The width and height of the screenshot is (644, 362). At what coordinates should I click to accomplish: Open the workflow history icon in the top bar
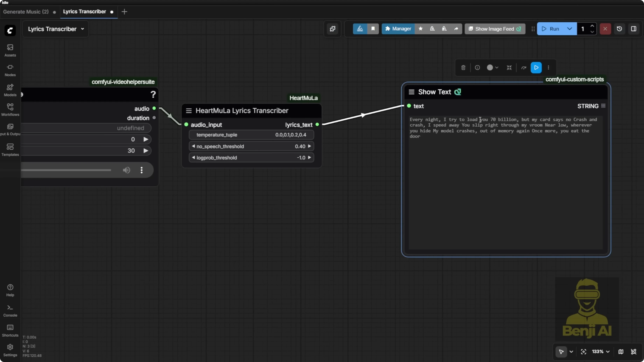pyautogui.click(x=619, y=29)
